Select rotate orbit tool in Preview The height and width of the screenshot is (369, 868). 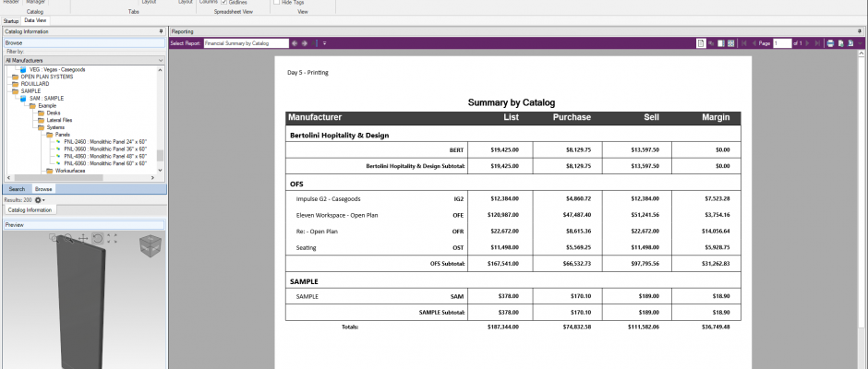(98, 238)
